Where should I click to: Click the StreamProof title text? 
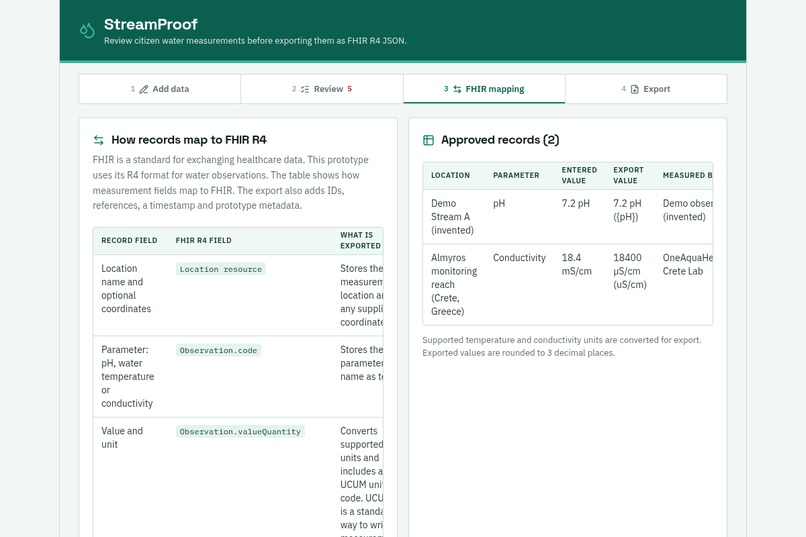pyautogui.click(x=151, y=24)
